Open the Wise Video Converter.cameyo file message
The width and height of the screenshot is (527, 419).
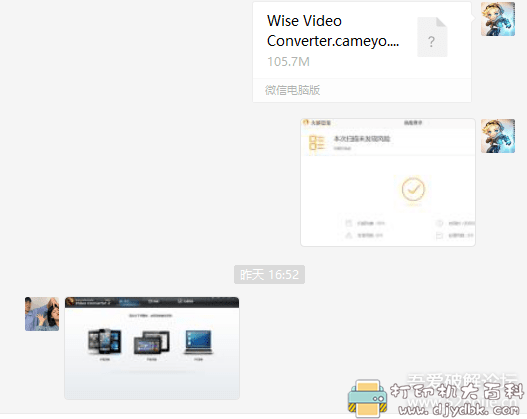coord(362,52)
